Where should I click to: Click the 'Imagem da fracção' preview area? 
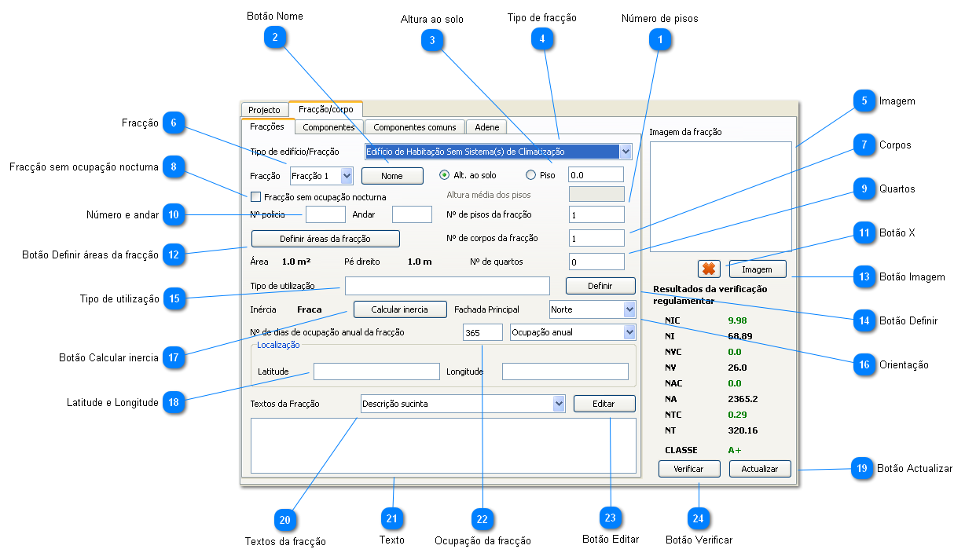point(720,196)
